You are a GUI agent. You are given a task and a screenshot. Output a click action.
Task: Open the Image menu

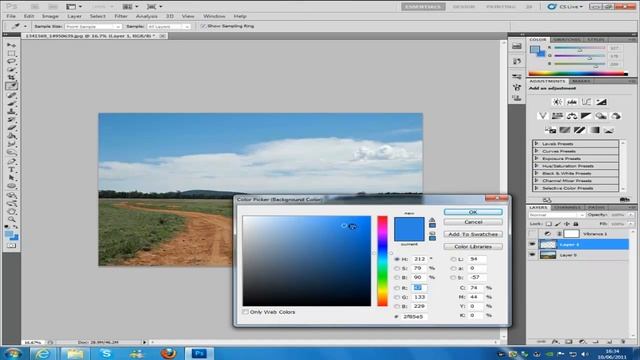[50, 16]
